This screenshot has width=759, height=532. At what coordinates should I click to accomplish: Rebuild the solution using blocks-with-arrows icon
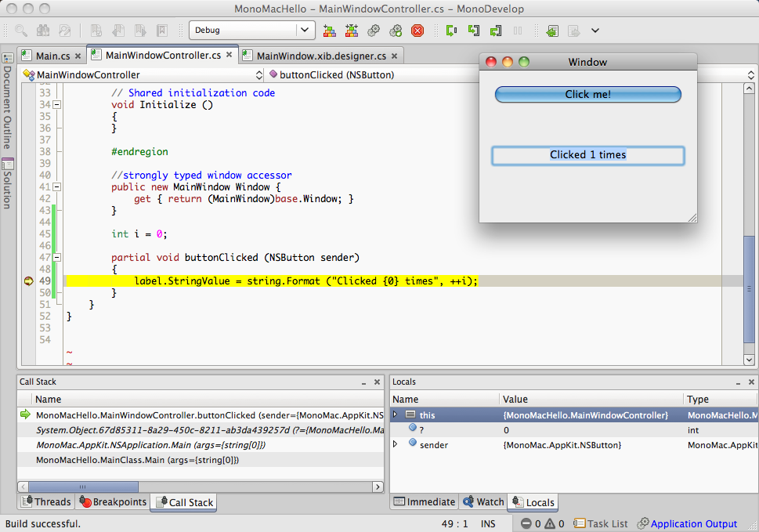click(352, 31)
